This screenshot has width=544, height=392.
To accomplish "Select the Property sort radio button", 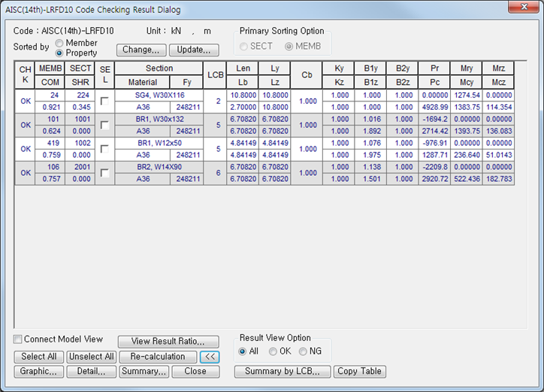I will pos(59,53).
